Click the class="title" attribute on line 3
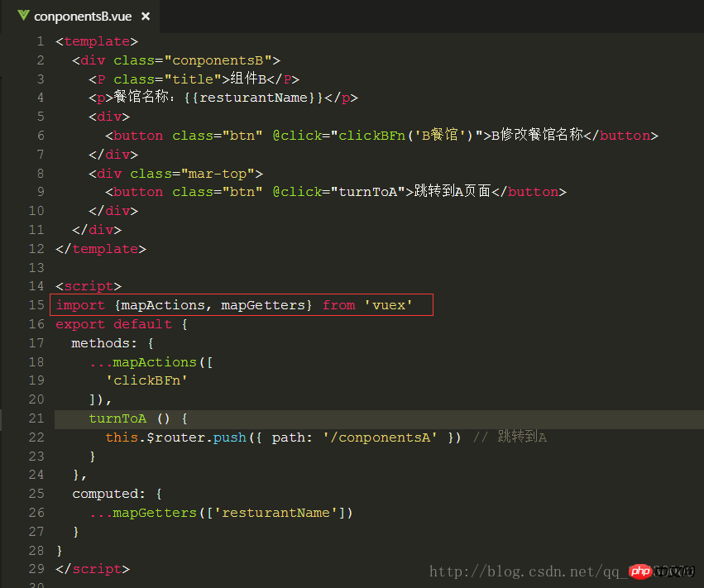The image size is (704, 588). point(167,79)
